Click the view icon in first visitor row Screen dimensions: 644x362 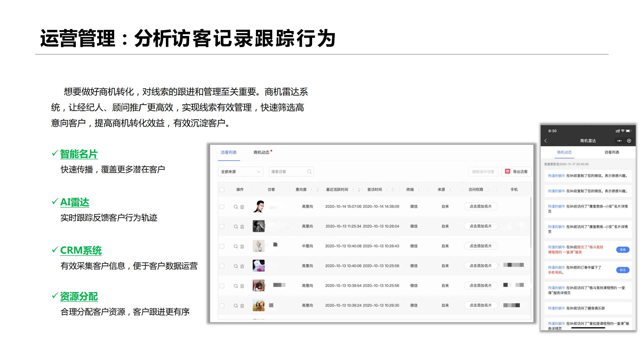235,207
